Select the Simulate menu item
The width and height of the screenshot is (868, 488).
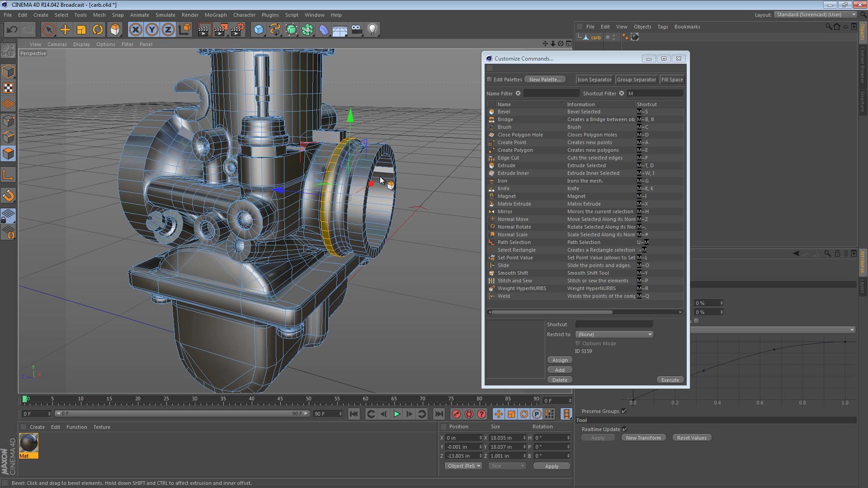click(165, 14)
